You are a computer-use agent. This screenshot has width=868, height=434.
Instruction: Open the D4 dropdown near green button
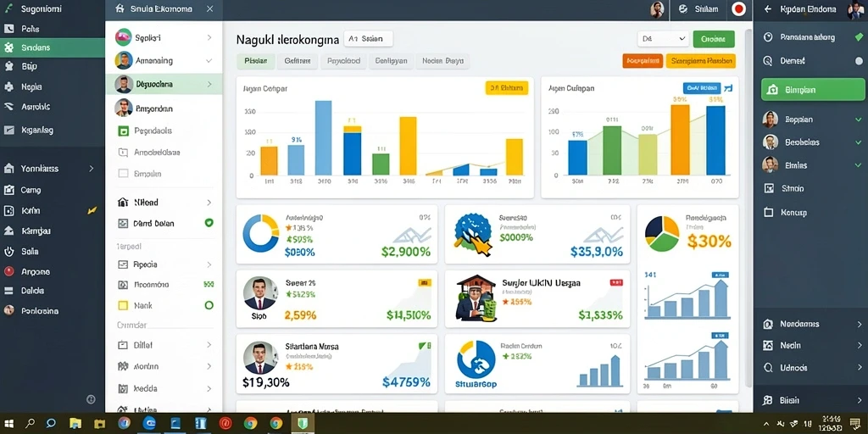coord(663,39)
